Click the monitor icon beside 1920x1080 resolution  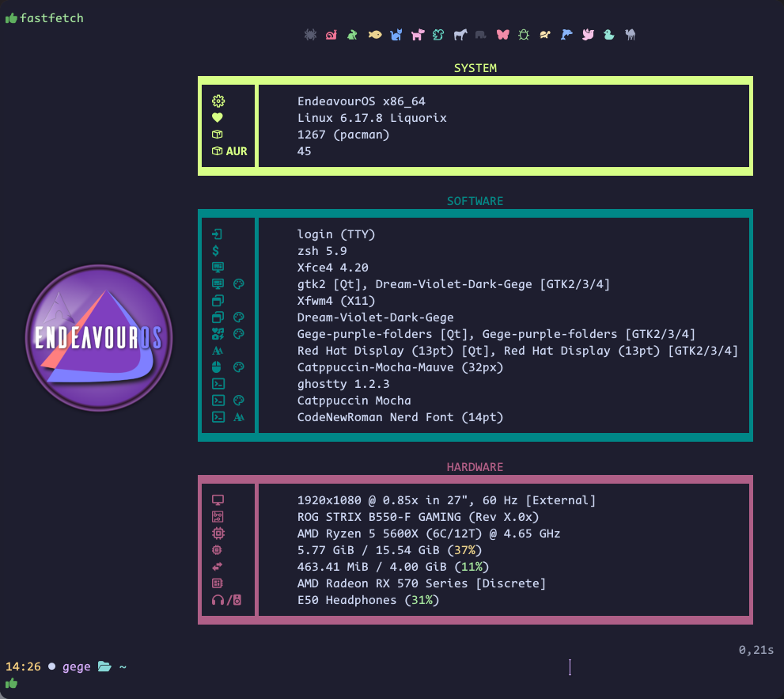(218, 500)
